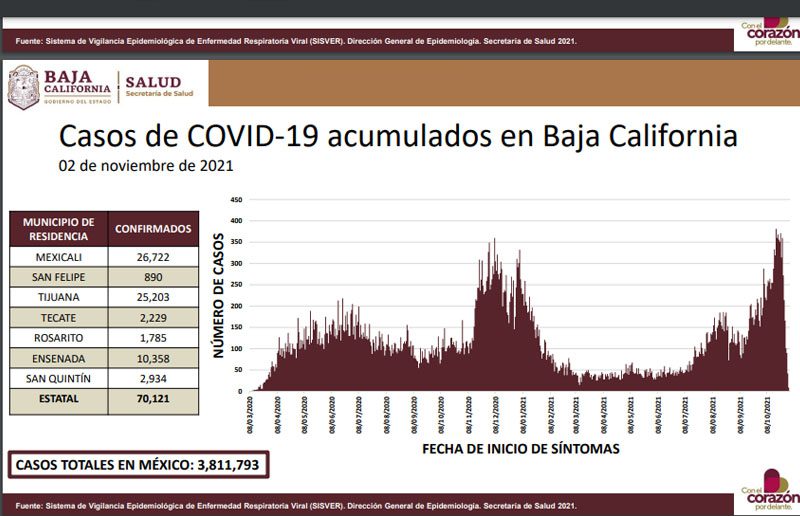
Task: Click the 08/05/2021 x-axis date label
Action: point(631,415)
